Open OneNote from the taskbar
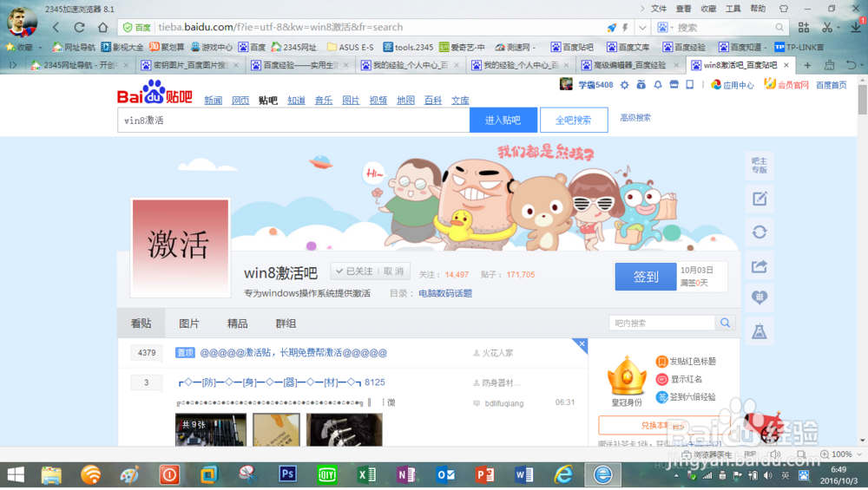This screenshot has height=490, width=868. [x=405, y=474]
